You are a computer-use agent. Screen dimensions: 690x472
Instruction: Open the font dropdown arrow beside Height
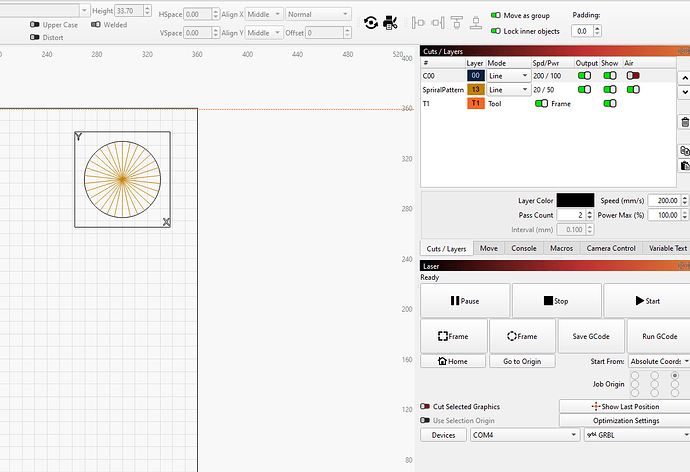(x=84, y=10)
